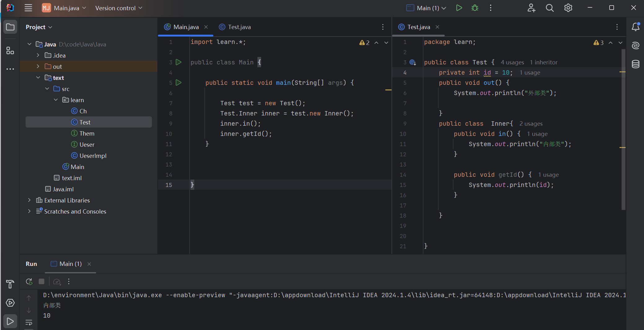Open tab options in right editor
The image size is (644, 330).
click(x=617, y=27)
